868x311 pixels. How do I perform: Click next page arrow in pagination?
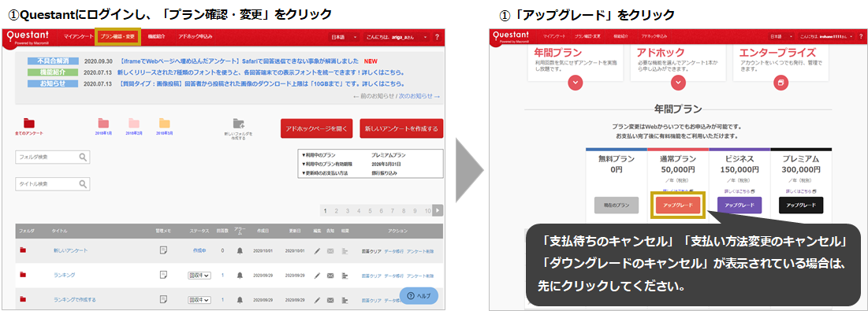pos(438,210)
